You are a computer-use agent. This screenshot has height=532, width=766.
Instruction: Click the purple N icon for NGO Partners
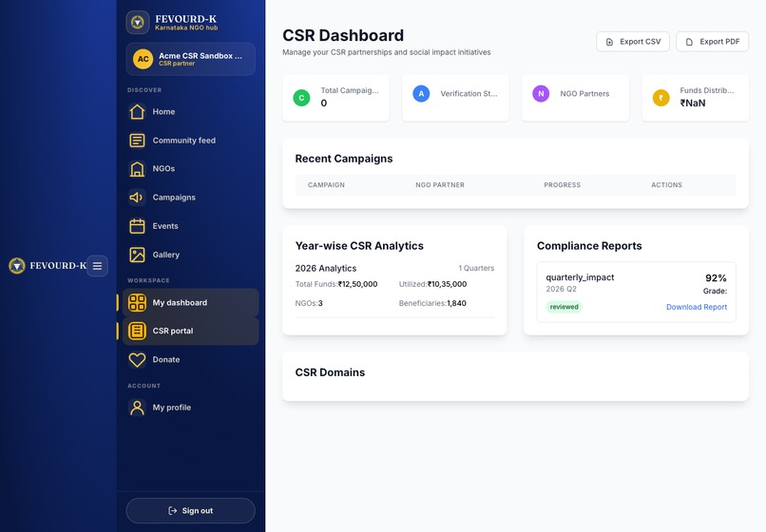(x=541, y=94)
